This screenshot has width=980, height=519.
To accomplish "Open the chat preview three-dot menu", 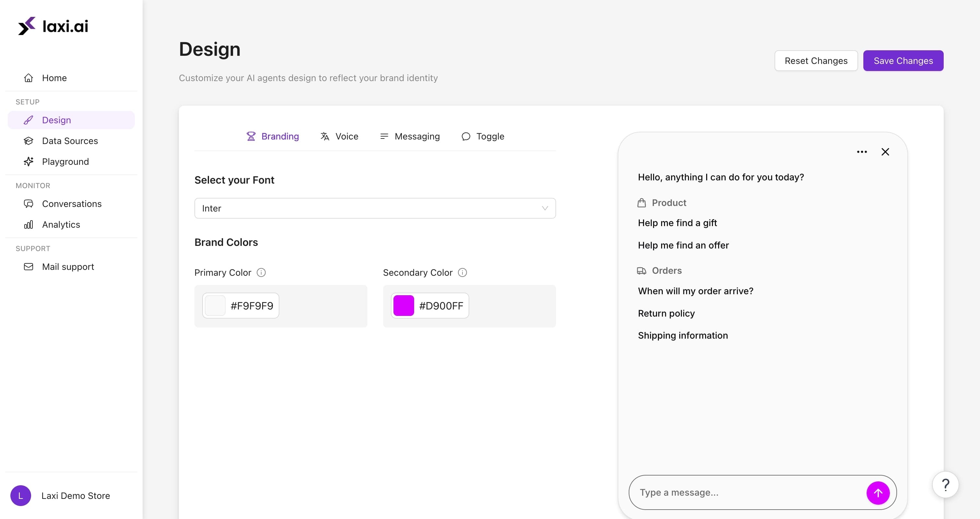I will (862, 152).
